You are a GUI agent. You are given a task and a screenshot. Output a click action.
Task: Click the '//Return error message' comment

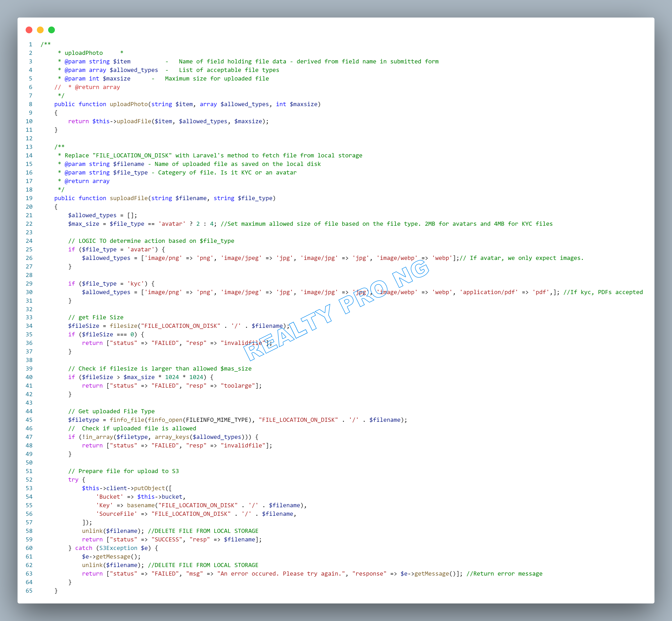(x=505, y=574)
